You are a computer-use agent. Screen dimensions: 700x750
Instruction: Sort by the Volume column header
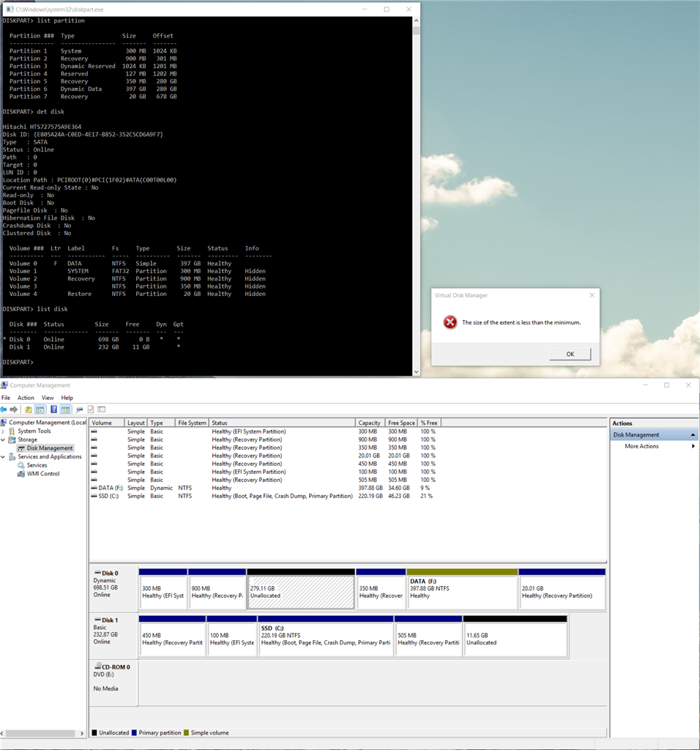pyautogui.click(x=107, y=423)
